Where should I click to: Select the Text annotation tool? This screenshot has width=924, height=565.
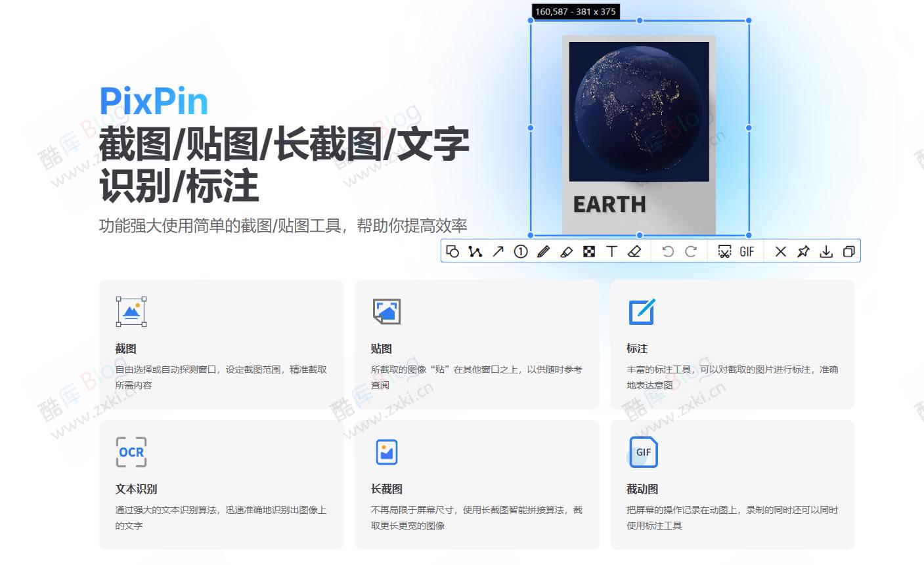pyautogui.click(x=611, y=251)
